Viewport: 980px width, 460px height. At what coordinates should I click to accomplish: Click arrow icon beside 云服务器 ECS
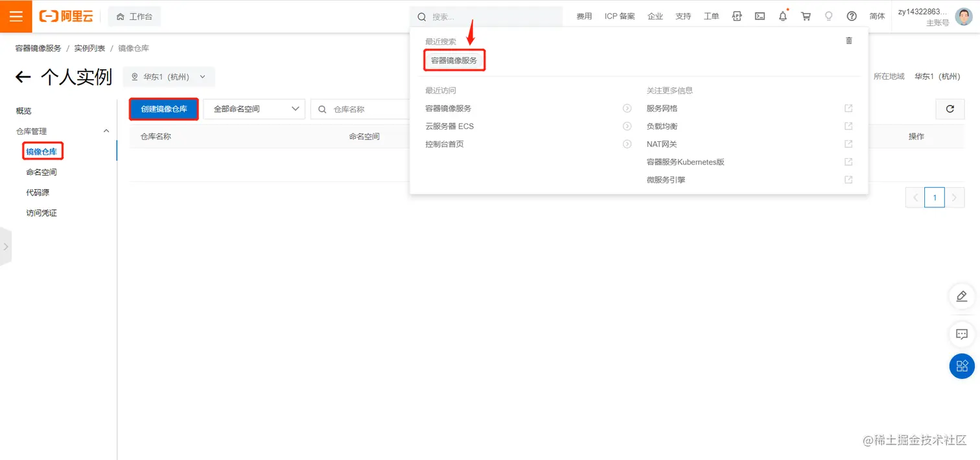(x=627, y=126)
